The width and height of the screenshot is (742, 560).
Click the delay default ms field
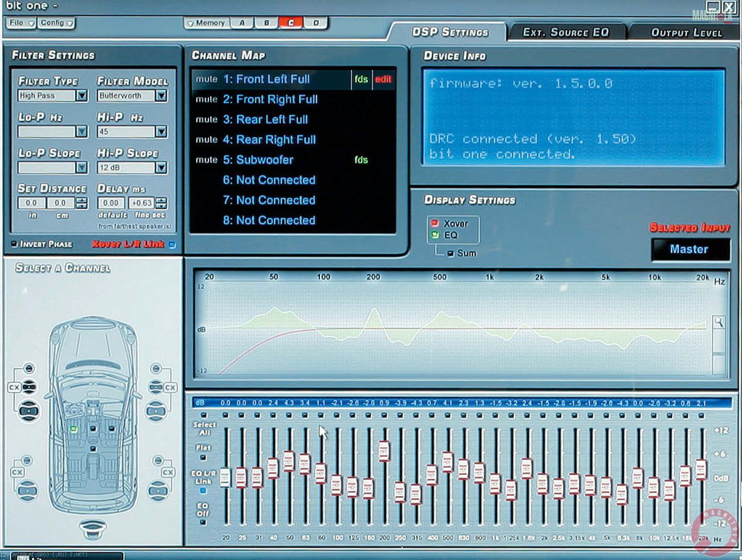pos(111,203)
